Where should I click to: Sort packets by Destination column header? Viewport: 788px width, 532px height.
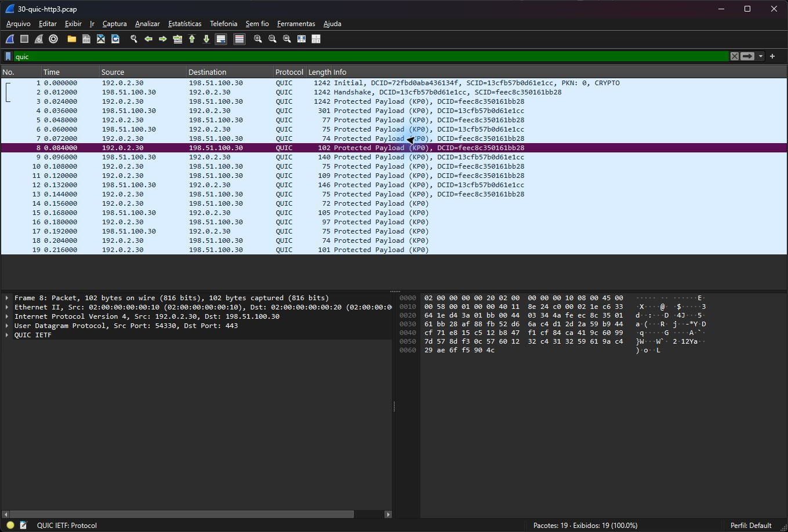click(x=230, y=72)
